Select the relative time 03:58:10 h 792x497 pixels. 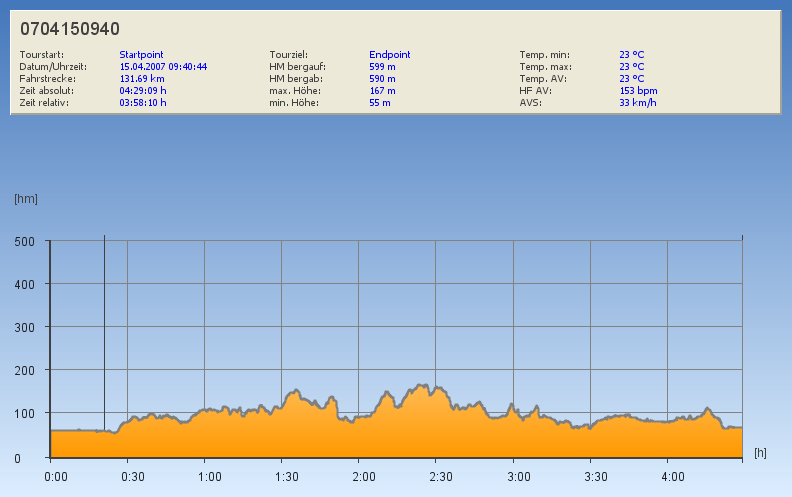click(142, 103)
